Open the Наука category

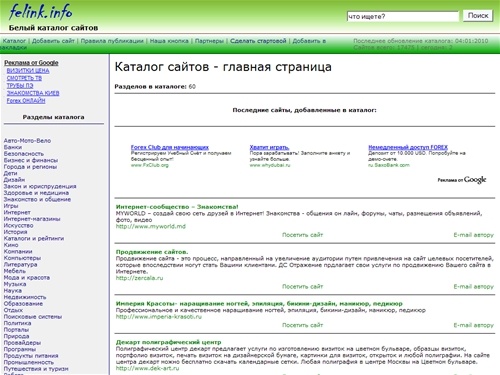tap(13, 291)
